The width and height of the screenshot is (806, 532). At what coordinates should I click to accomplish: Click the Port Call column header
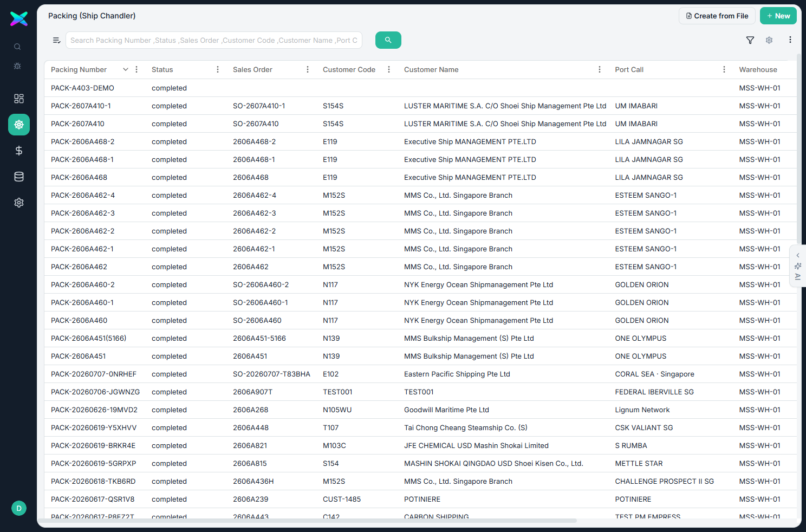(x=629, y=69)
